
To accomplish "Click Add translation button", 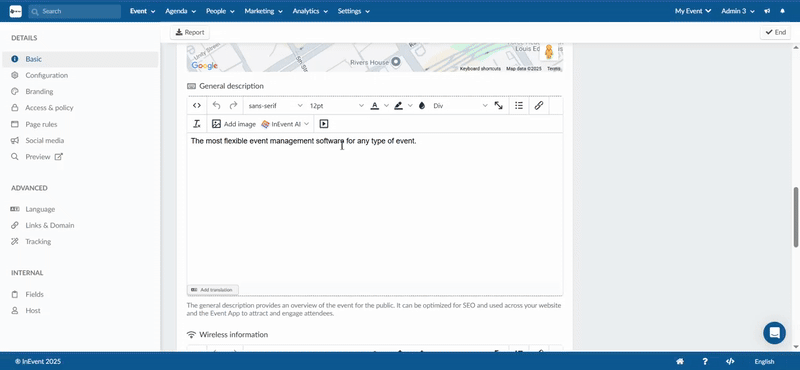I will 212,290.
